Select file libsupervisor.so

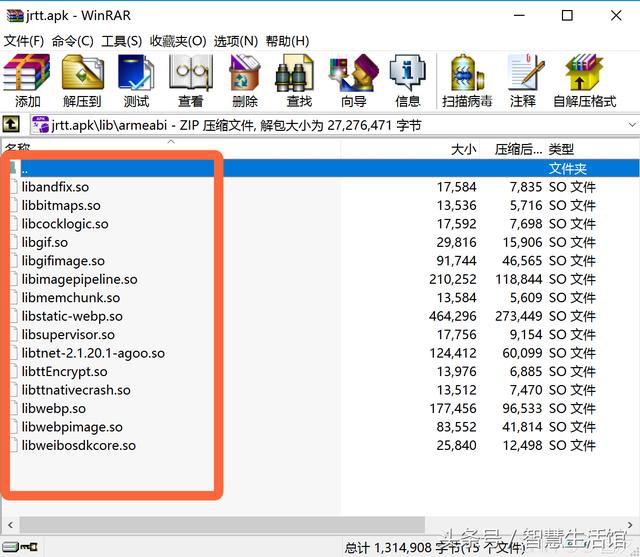point(68,335)
